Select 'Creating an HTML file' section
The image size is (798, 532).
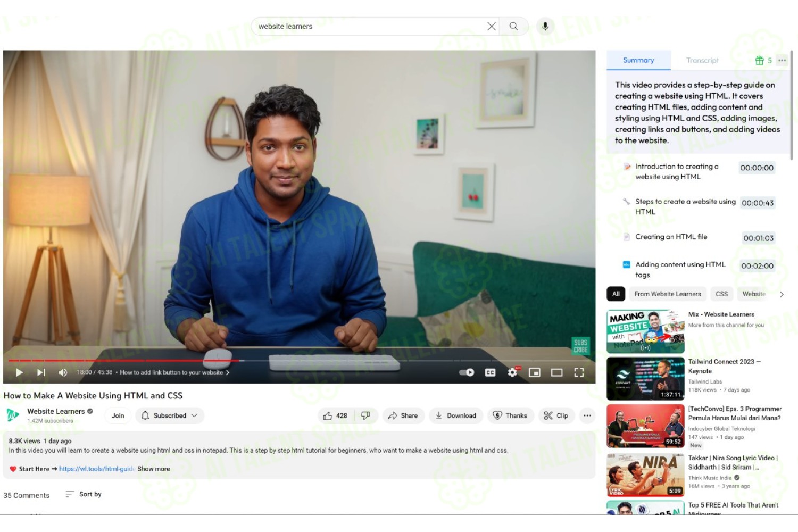click(671, 237)
